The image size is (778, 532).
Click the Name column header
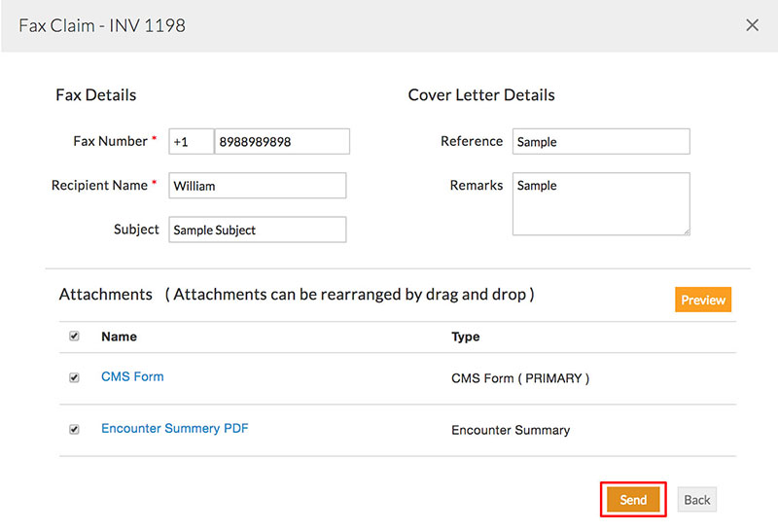(x=119, y=337)
